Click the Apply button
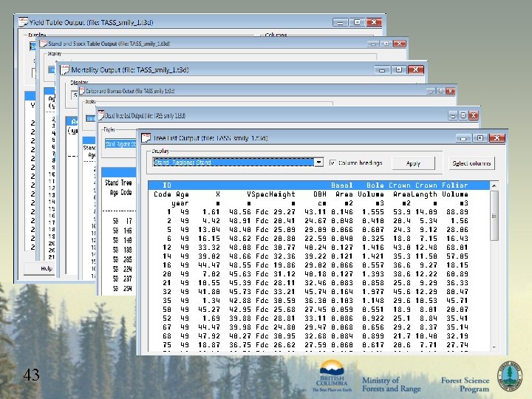This screenshot has height=399, width=532. [x=413, y=163]
